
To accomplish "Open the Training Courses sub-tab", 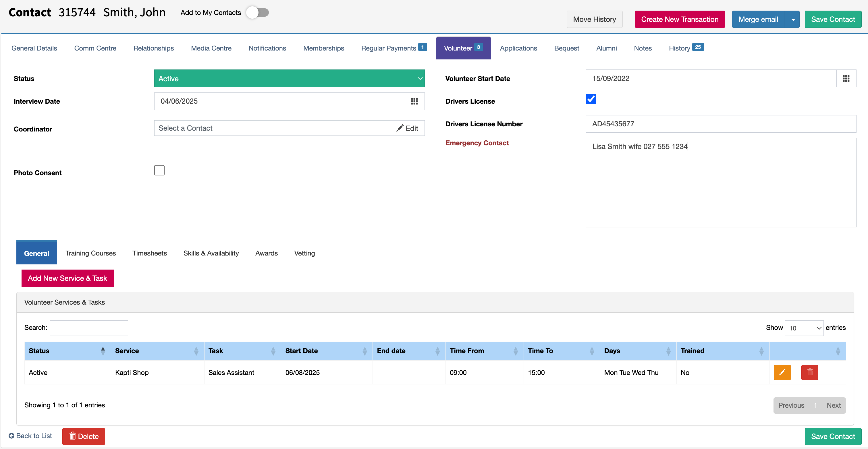I will [x=91, y=253].
